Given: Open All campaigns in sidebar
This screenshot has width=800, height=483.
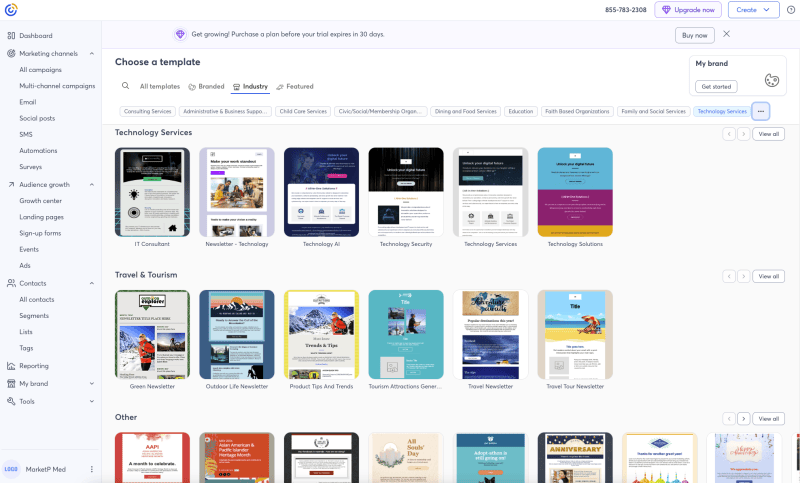Looking at the screenshot, I should pyautogui.click(x=40, y=69).
